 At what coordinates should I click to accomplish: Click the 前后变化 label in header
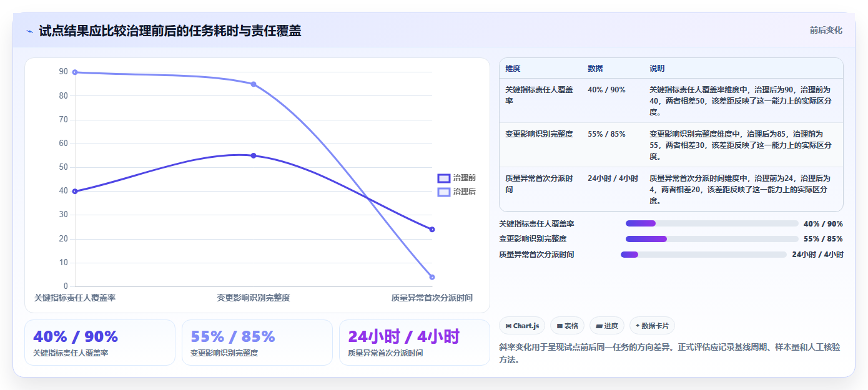(826, 30)
